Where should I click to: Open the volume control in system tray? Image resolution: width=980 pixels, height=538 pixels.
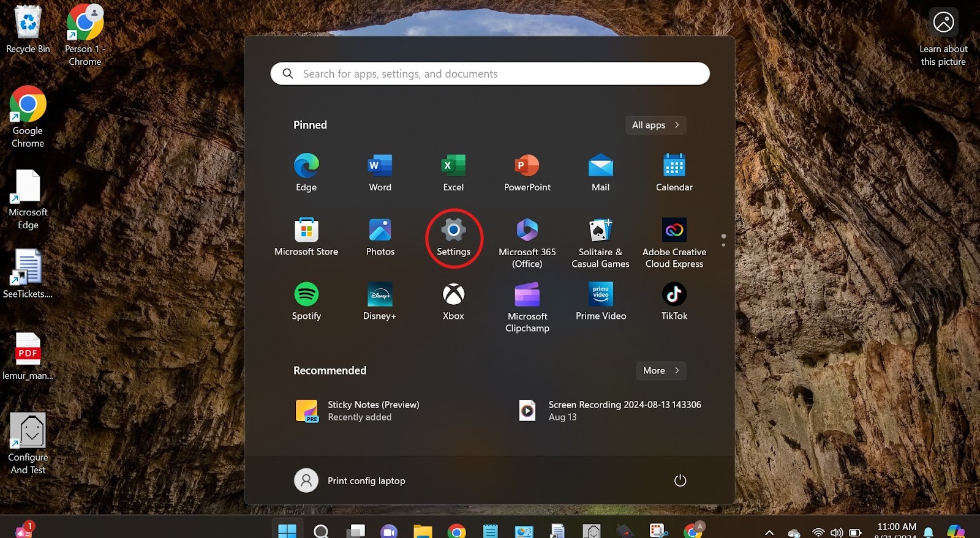(837, 532)
